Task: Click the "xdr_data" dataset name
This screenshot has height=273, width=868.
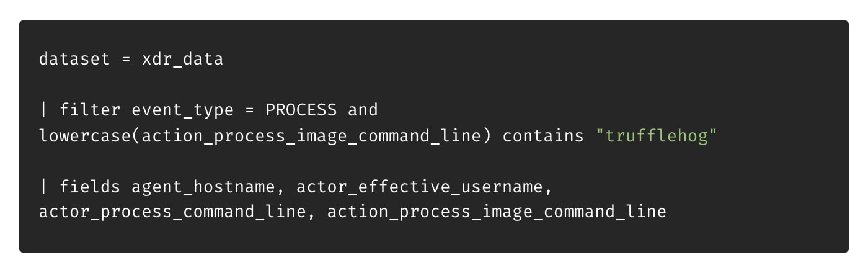Action: (x=182, y=60)
